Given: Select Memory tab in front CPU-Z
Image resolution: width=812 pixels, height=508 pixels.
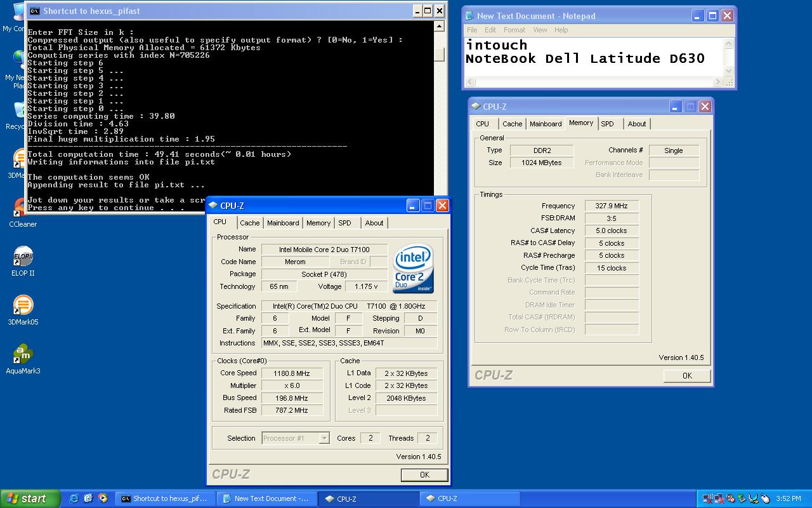Looking at the screenshot, I should [x=318, y=223].
